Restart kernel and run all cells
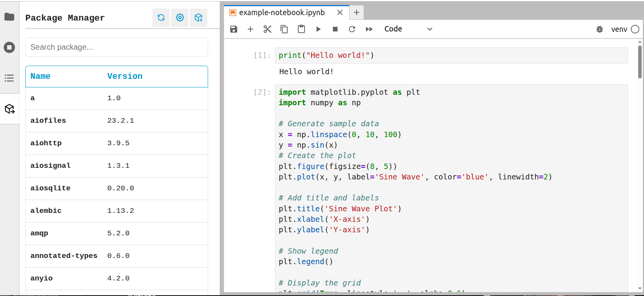The image size is (644, 296). [x=369, y=29]
